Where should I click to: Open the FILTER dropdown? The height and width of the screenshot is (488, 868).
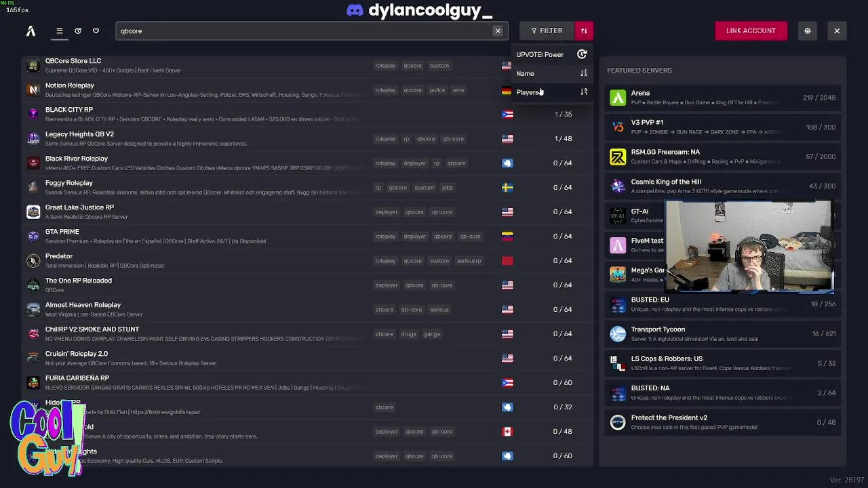(x=547, y=30)
